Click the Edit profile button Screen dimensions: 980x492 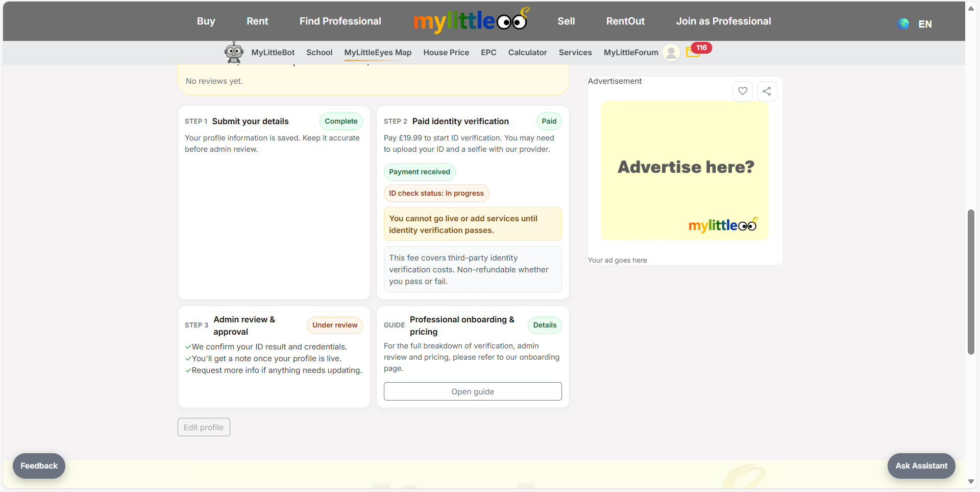[x=204, y=427]
